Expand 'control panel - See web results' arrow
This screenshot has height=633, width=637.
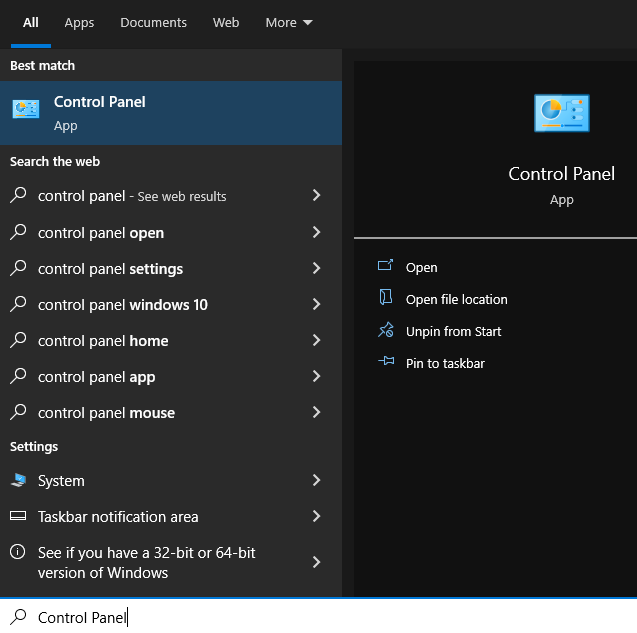(316, 195)
